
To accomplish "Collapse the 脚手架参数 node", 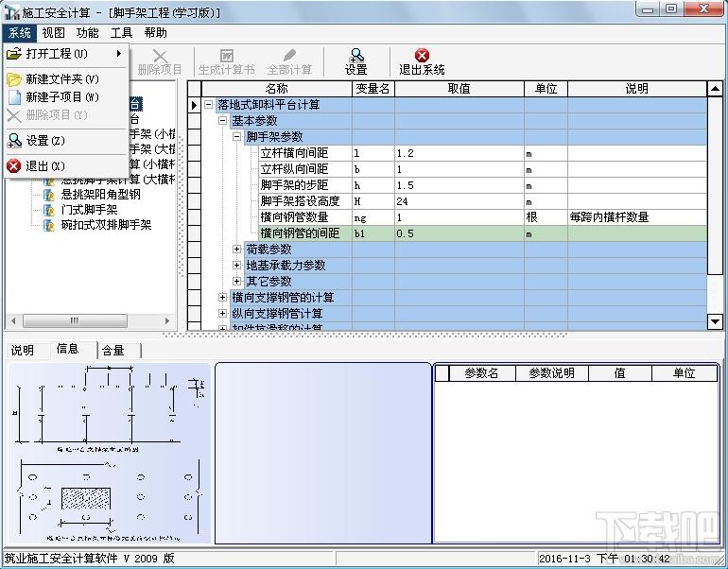I will pos(236,136).
